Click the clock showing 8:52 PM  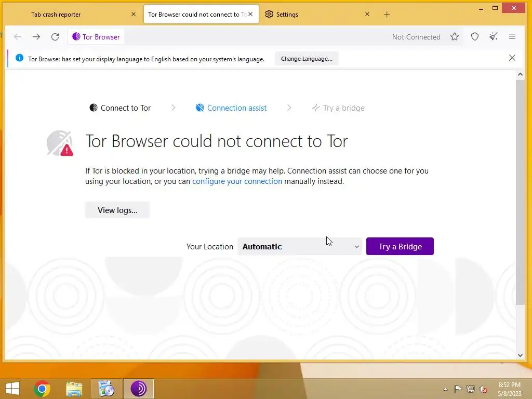[509, 385]
